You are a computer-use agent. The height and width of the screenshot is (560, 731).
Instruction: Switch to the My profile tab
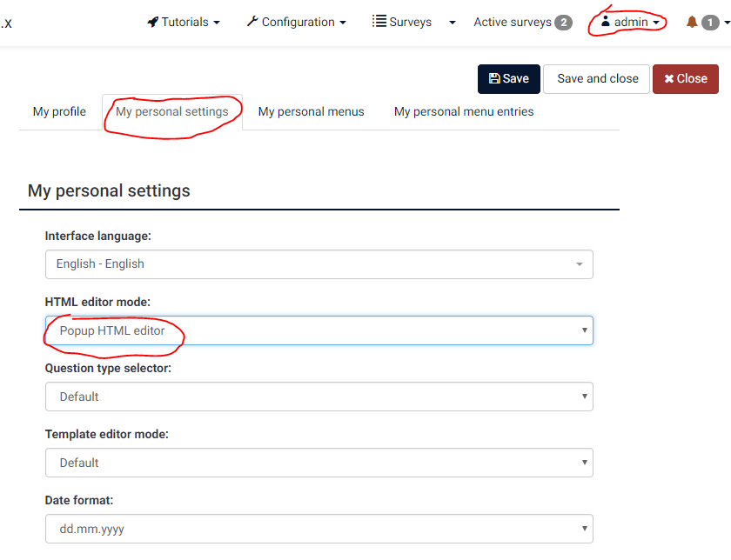pos(59,111)
